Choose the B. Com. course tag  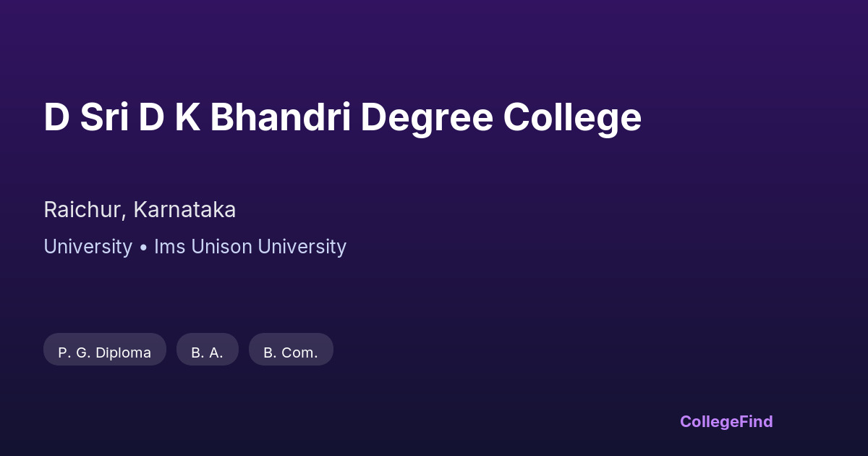pyautogui.click(x=291, y=352)
